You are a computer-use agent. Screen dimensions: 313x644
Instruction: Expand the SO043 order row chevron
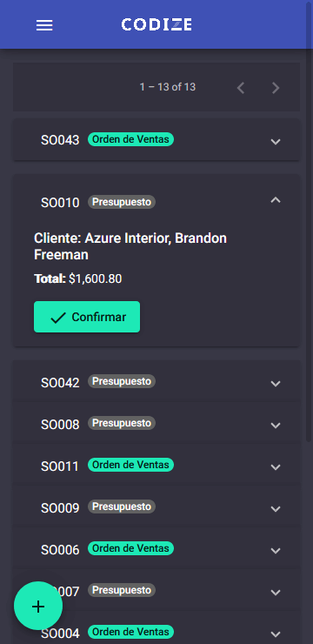(x=276, y=141)
